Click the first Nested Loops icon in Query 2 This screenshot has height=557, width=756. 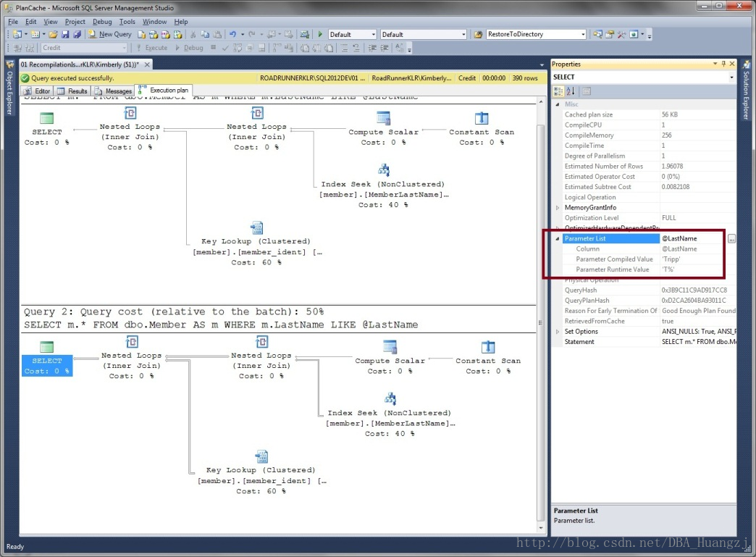click(132, 342)
